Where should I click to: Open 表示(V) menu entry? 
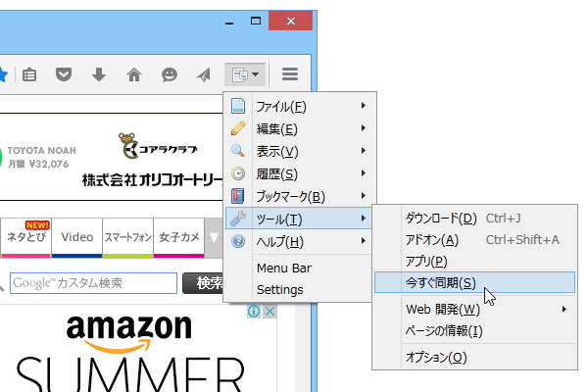pyautogui.click(x=300, y=151)
